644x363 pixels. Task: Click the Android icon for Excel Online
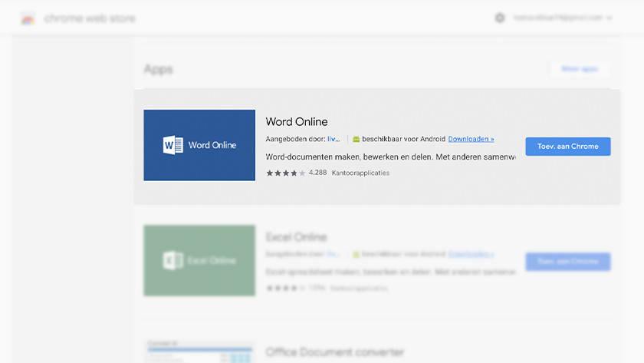pyautogui.click(x=356, y=254)
